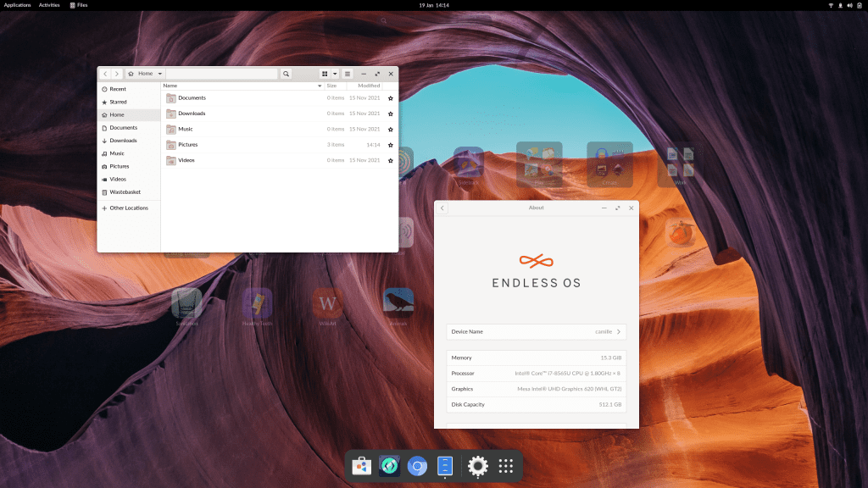
Task: Star the Pictures folder row
Action: [x=390, y=145]
